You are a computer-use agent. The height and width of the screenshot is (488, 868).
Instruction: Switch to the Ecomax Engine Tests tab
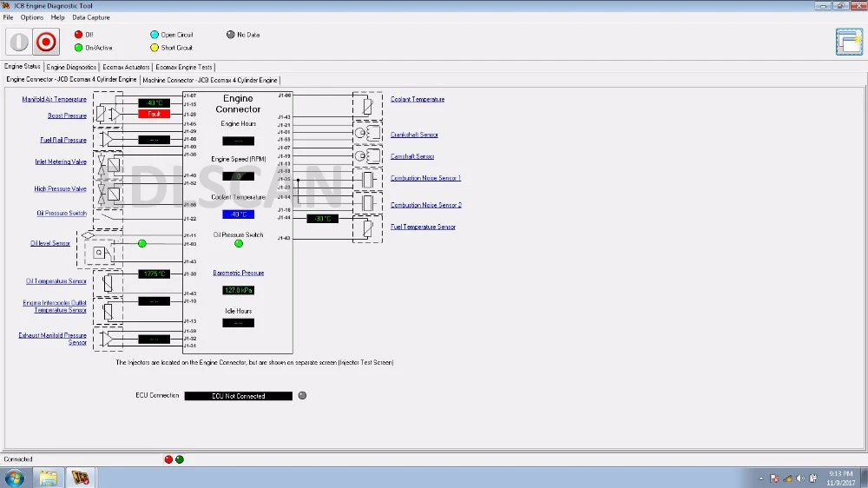[x=184, y=67]
